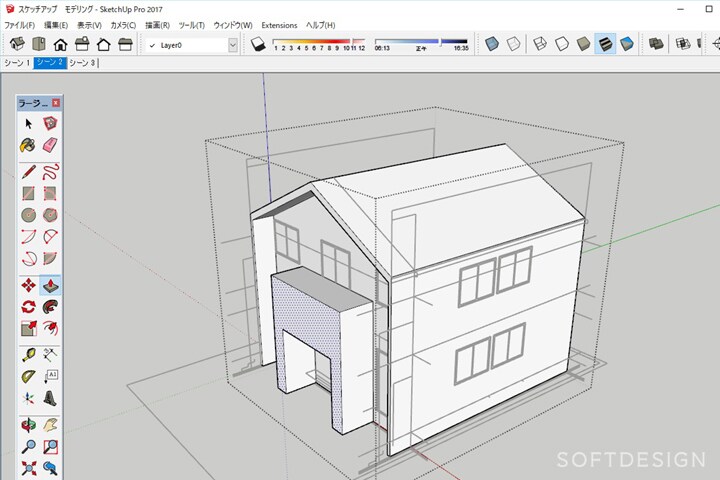
Task: Click the Outer Shell solid tool
Action: point(656,44)
